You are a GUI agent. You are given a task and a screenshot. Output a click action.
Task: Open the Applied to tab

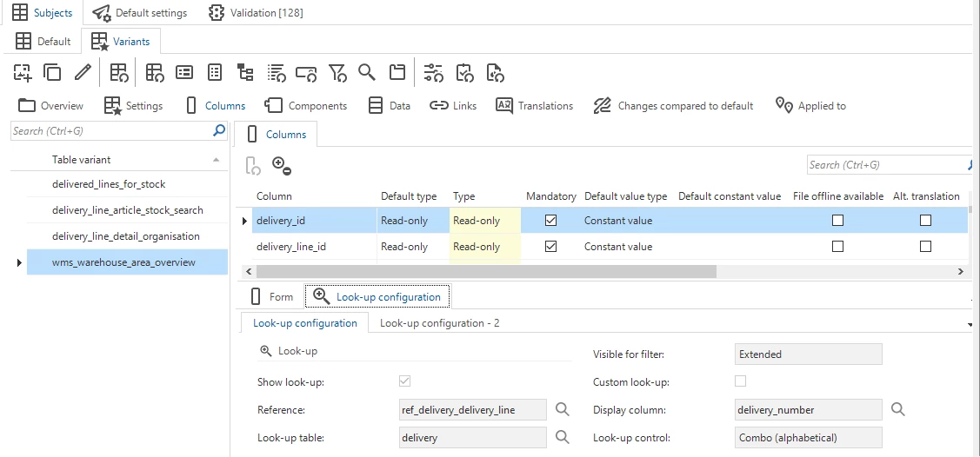(x=810, y=105)
